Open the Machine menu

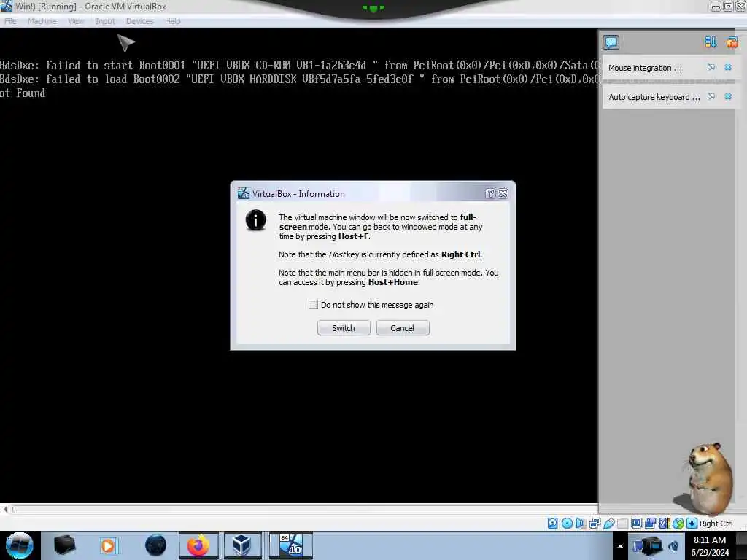coord(42,21)
